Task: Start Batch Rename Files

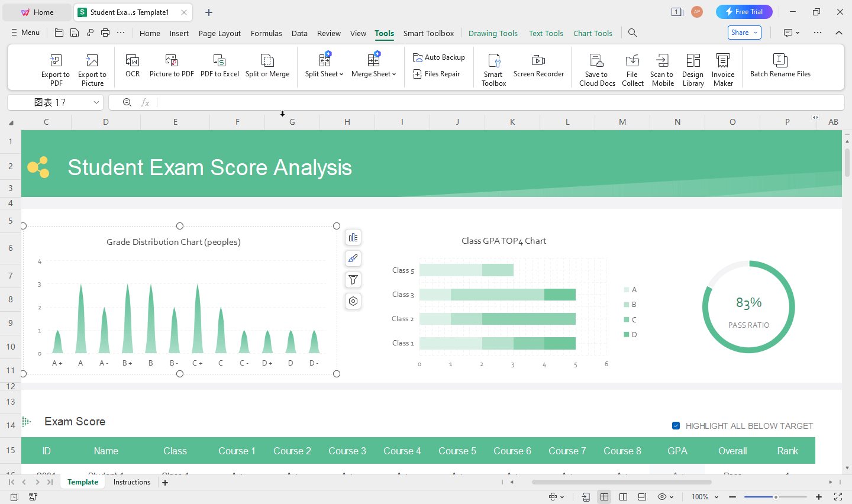Action: point(780,67)
